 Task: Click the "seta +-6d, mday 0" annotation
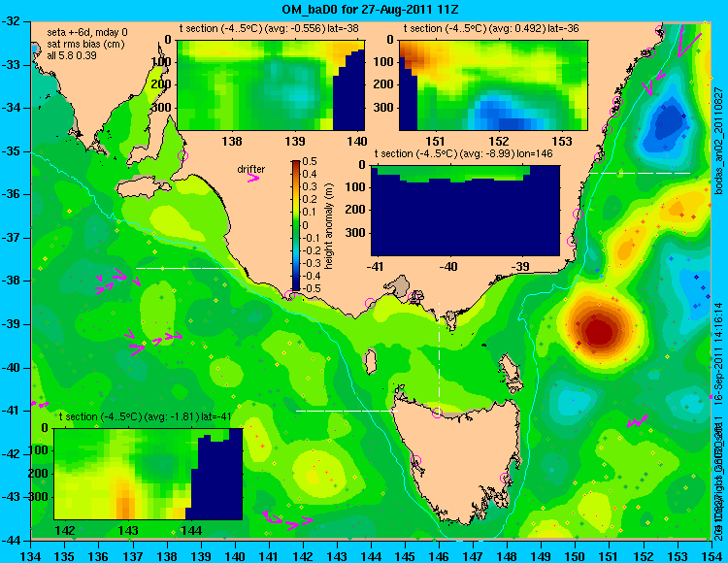click(x=87, y=33)
